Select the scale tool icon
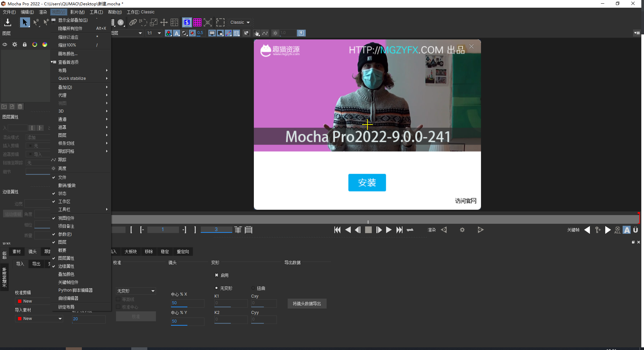644x350 pixels. point(154,22)
